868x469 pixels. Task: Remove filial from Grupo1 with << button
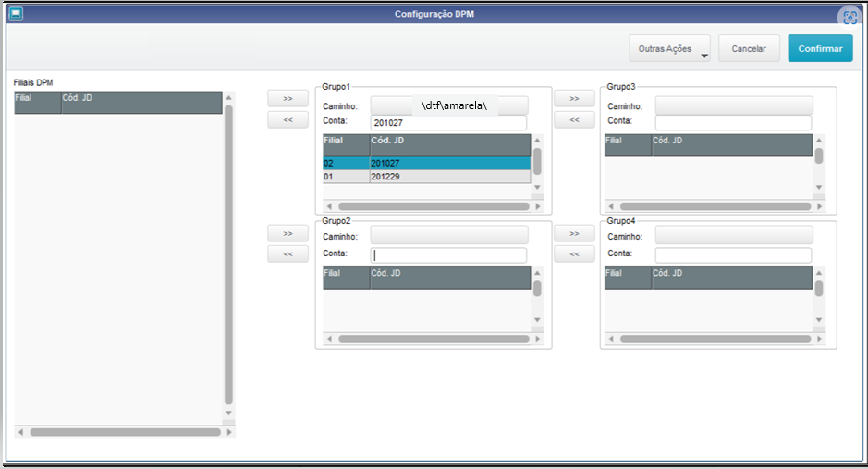287,119
